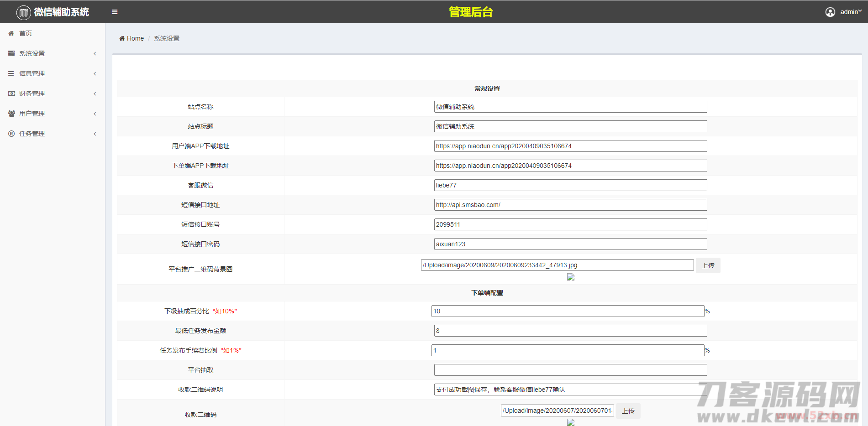Image resolution: width=868 pixels, height=426 pixels.
Task: Click the hamburger sidebar toggle icon
Action: click(x=115, y=12)
